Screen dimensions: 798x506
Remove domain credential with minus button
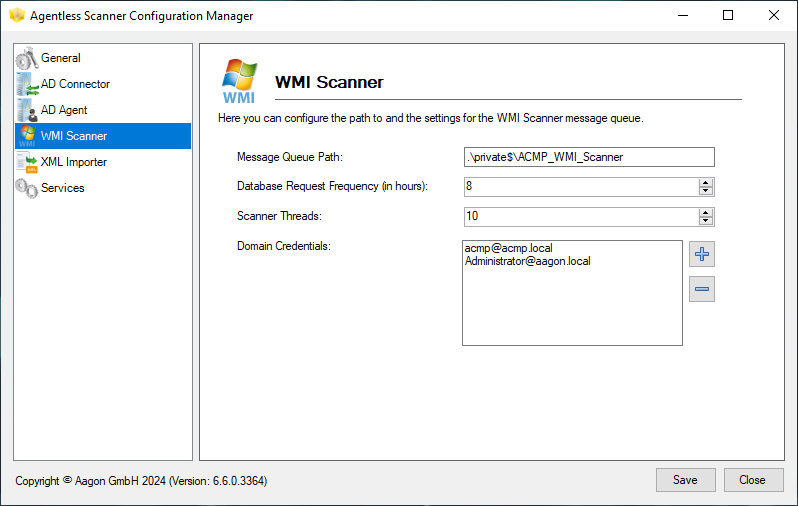[702, 289]
